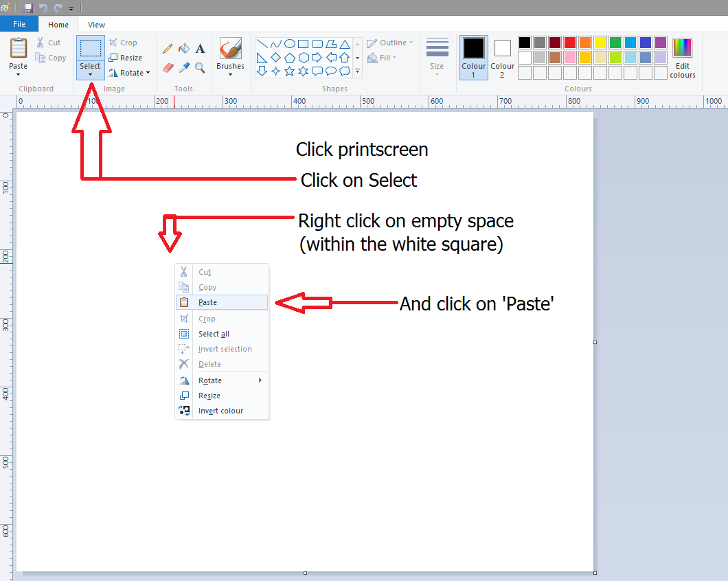The height and width of the screenshot is (581, 728).
Task: Click Copy in the Clipboard ribbon group
Action: (51, 58)
